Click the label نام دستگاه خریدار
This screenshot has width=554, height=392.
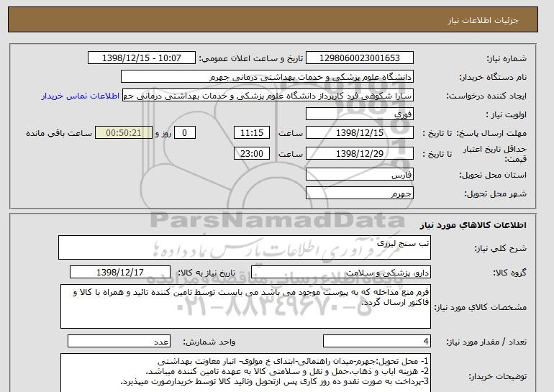(x=493, y=78)
